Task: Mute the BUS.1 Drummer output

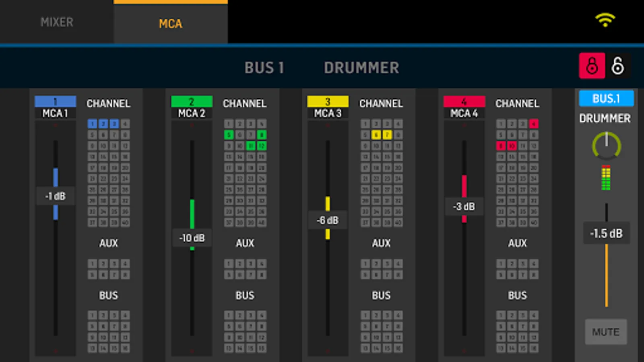Action: 606,332
